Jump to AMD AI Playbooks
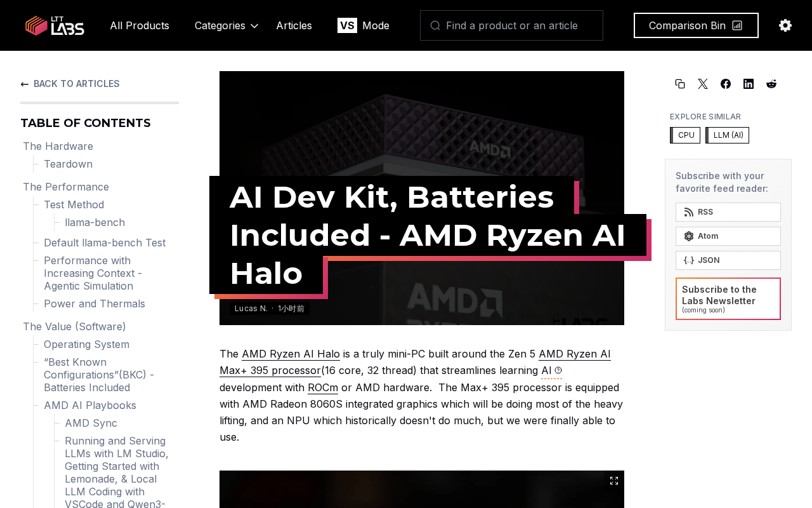Viewport: 812px width, 508px height. point(90,405)
